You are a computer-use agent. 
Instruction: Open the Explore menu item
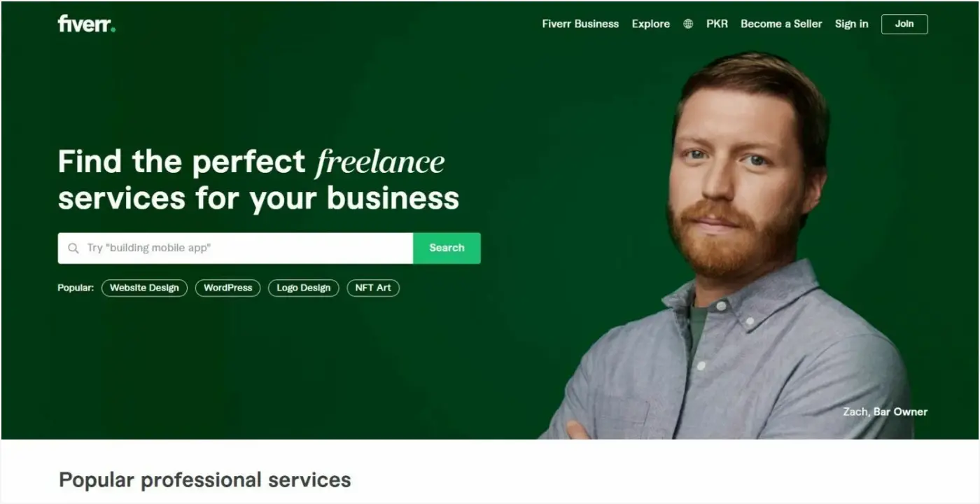pyautogui.click(x=651, y=24)
